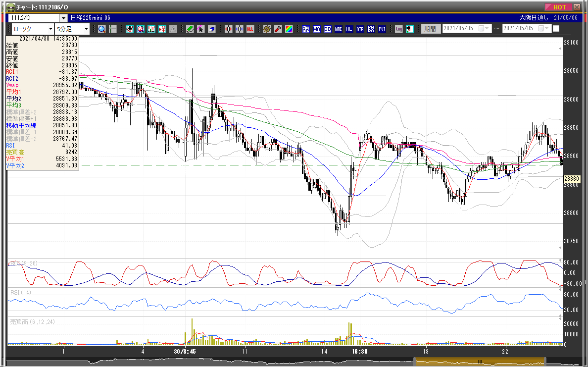588x367 pixels.
Task: Select the eraser tool
Action: pyautogui.click(x=211, y=29)
